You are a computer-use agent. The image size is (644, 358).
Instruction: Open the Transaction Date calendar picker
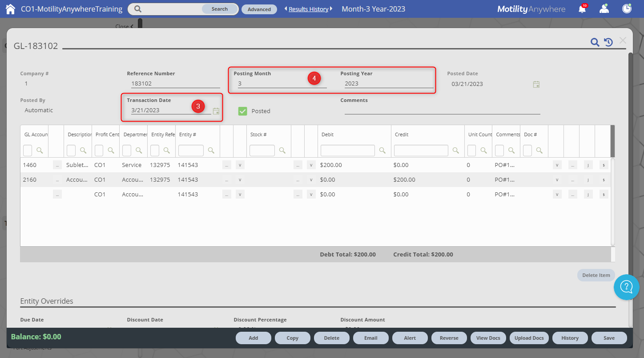(216, 111)
